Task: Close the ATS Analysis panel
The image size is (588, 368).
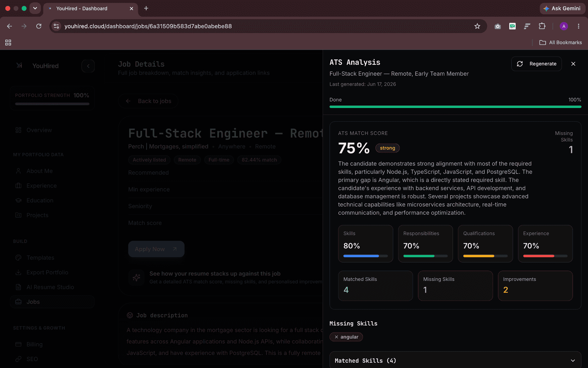Action: tap(573, 64)
